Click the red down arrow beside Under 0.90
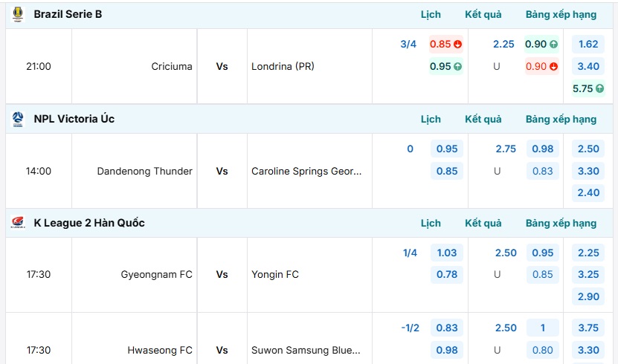The image size is (618, 364). 554,67
